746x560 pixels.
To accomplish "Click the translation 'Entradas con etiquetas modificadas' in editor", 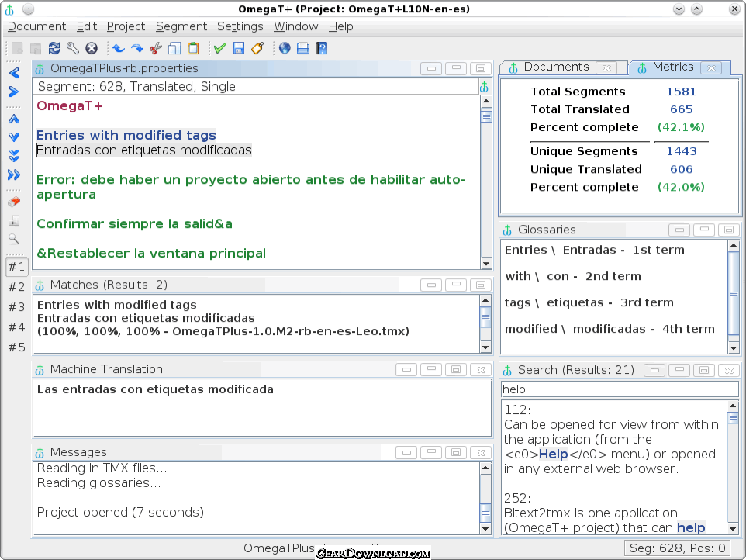I will [x=144, y=150].
